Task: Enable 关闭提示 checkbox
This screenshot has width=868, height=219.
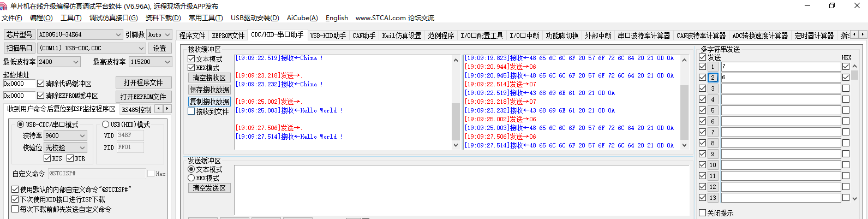Action: (703, 213)
